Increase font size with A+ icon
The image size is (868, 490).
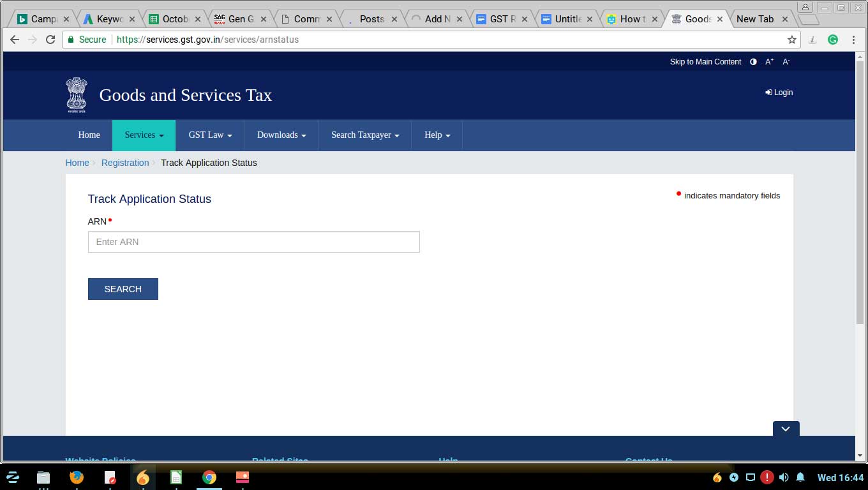pos(769,62)
